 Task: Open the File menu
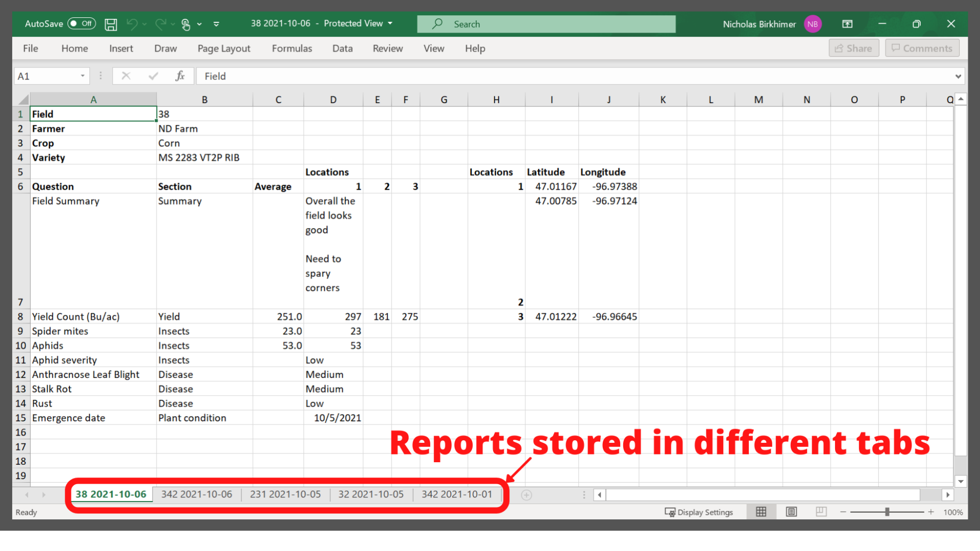[x=31, y=48]
